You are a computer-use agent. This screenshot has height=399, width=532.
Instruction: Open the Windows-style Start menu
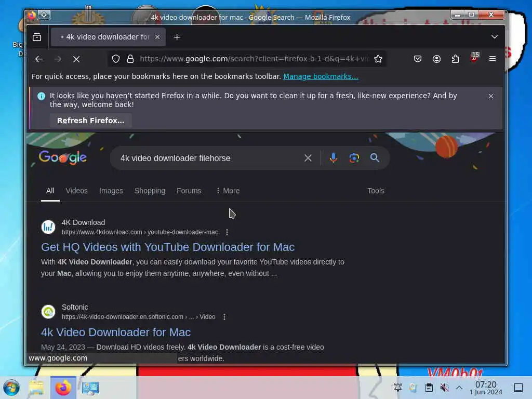[11, 388]
